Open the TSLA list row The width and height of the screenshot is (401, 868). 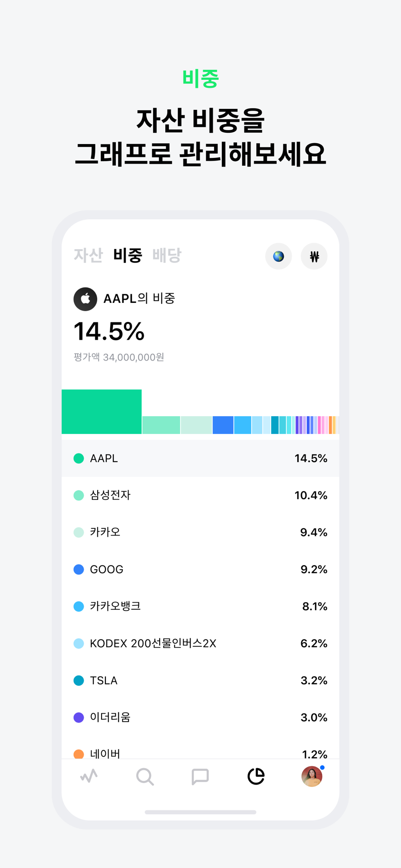point(200,681)
